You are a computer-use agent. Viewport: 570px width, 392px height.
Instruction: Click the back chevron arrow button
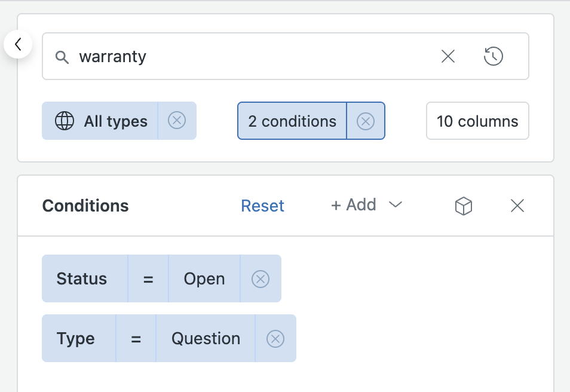coord(18,44)
